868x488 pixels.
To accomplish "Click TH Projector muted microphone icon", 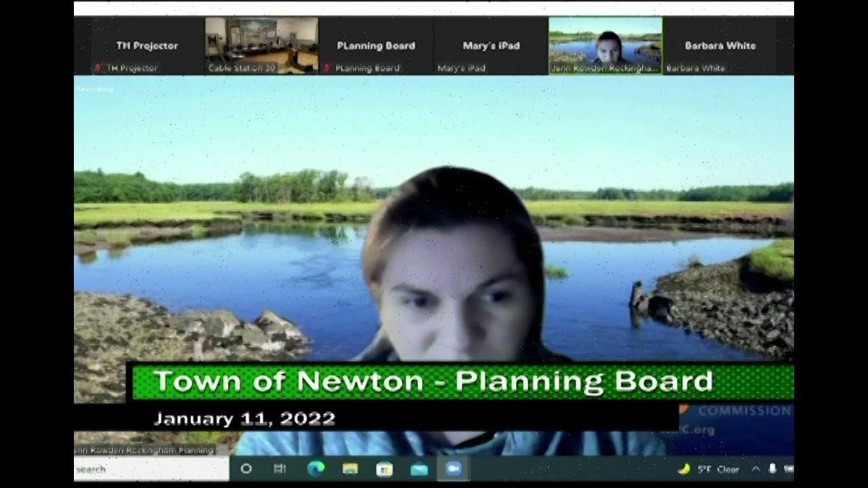I will pyautogui.click(x=99, y=68).
